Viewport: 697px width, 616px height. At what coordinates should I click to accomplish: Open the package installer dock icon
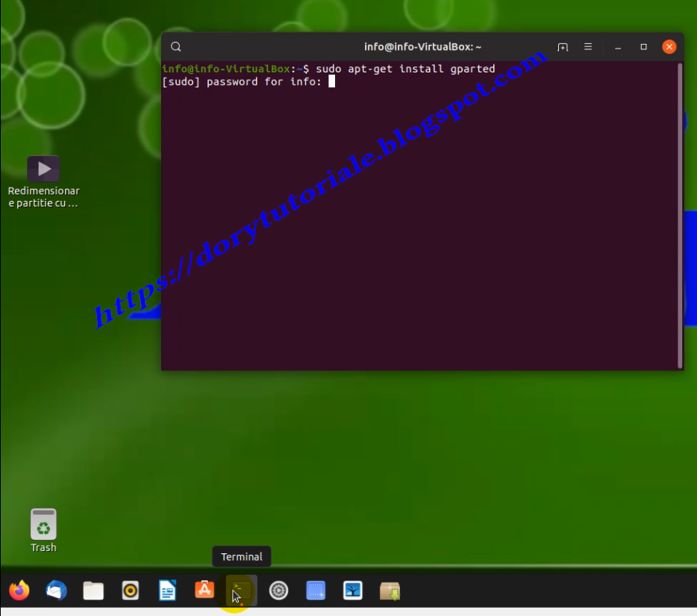tap(390, 591)
